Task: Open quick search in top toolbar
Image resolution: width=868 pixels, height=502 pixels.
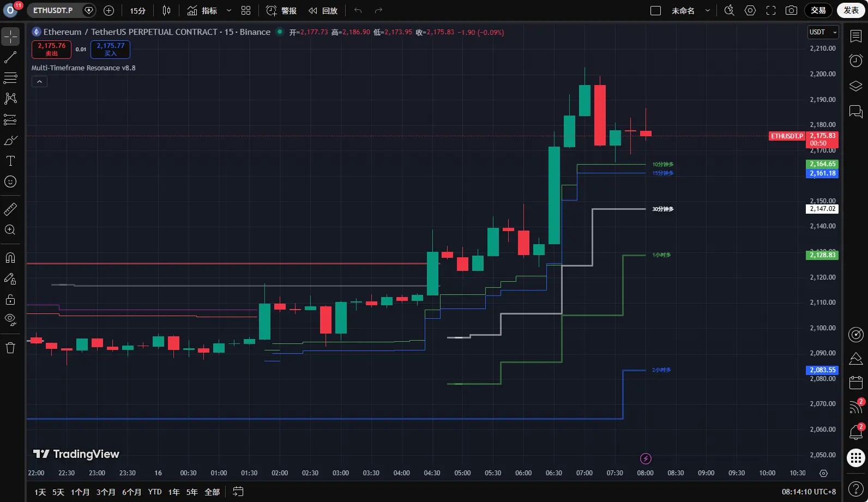Action: click(x=730, y=10)
